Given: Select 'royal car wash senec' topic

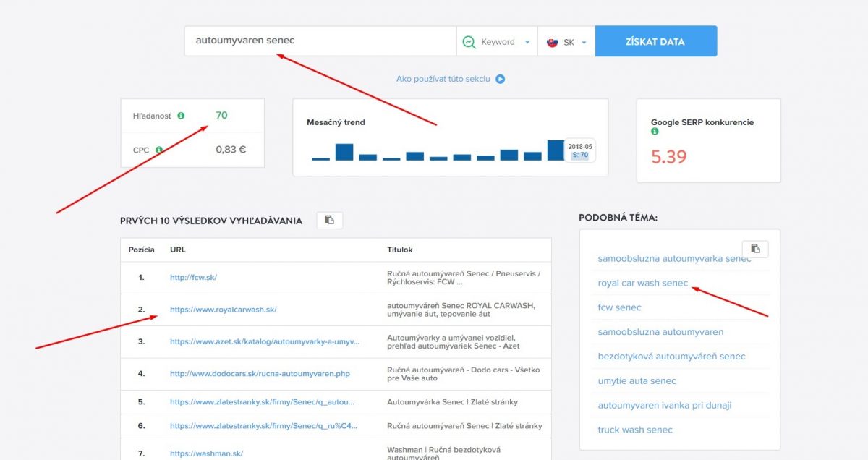Looking at the screenshot, I should pos(643,283).
